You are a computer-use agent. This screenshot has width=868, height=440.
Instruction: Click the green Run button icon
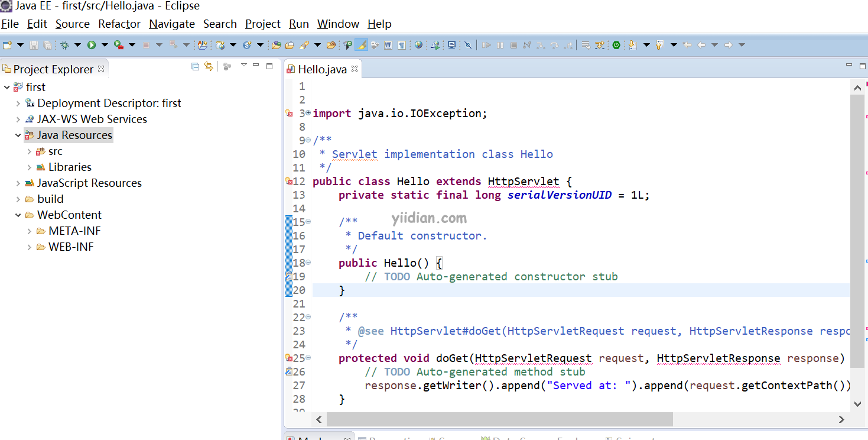pos(92,45)
